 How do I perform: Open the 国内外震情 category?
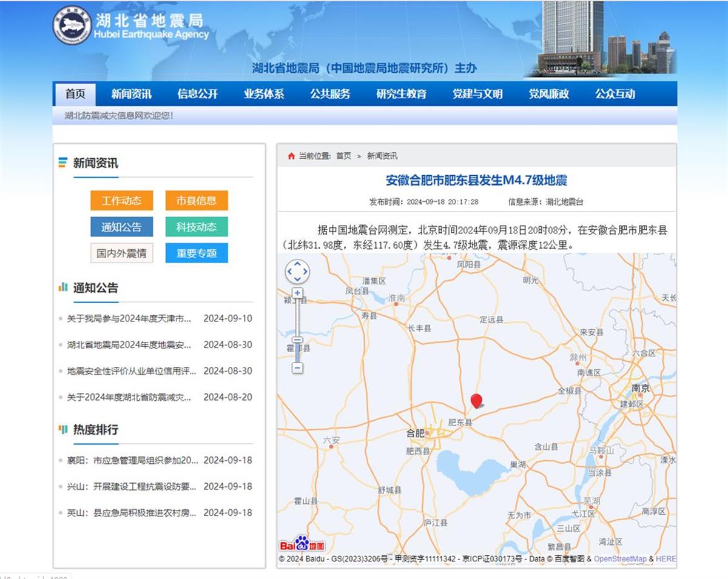pyautogui.click(x=121, y=253)
